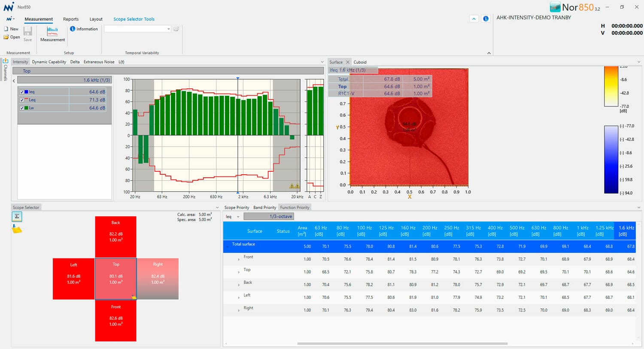Open the Scope Selector Tools menu
The height and width of the screenshot is (349, 644).
[134, 19]
